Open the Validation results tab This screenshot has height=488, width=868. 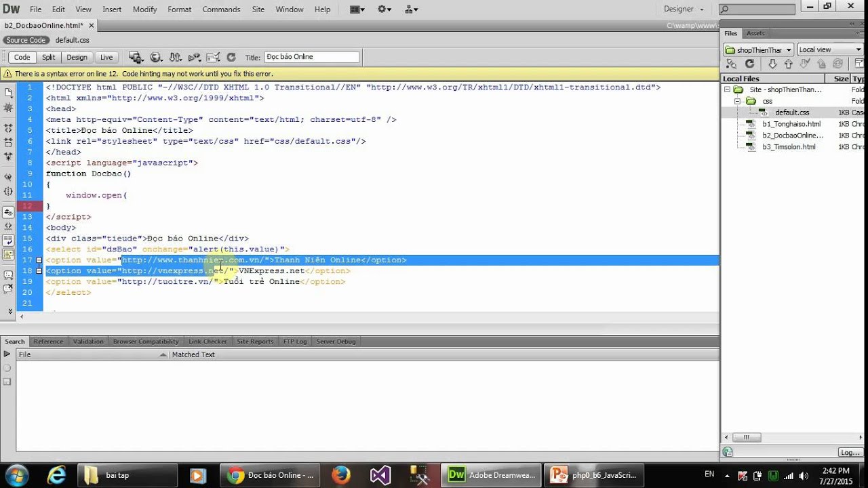[x=88, y=342]
